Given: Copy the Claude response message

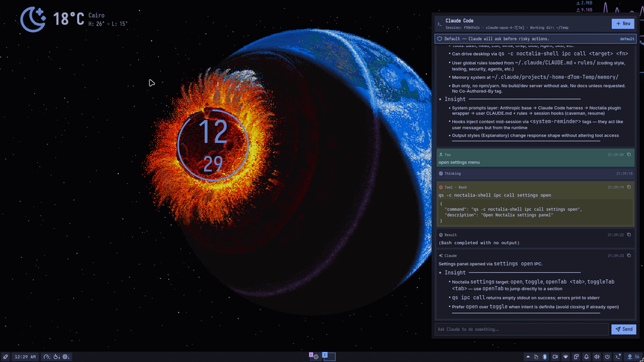Looking at the screenshot, I should point(629,255).
